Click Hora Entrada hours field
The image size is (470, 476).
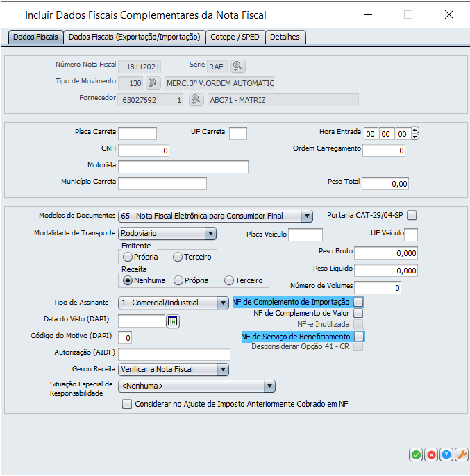(371, 133)
